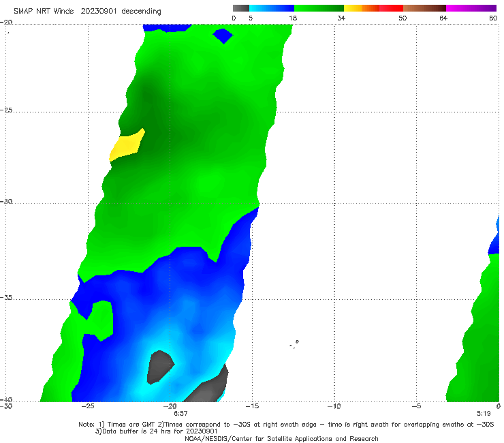Click the "34" label under the color bar
The width and height of the screenshot is (504, 443).
(x=341, y=18)
